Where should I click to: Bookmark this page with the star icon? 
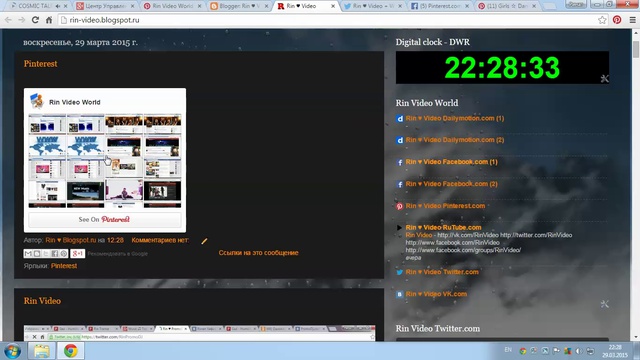pyautogui.click(x=602, y=20)
